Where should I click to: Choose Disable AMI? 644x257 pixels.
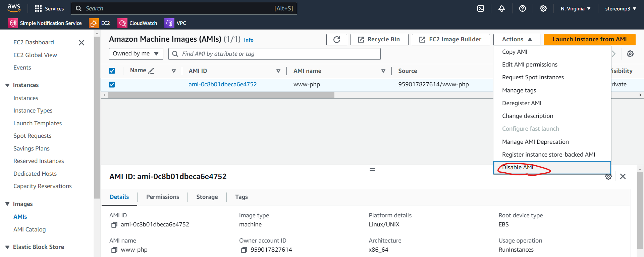click(x=552, y=168)
